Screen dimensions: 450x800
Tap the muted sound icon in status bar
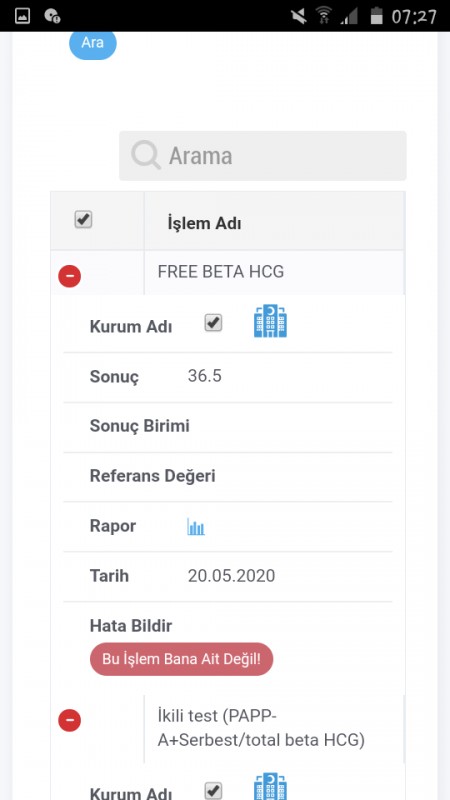point(299,16)
